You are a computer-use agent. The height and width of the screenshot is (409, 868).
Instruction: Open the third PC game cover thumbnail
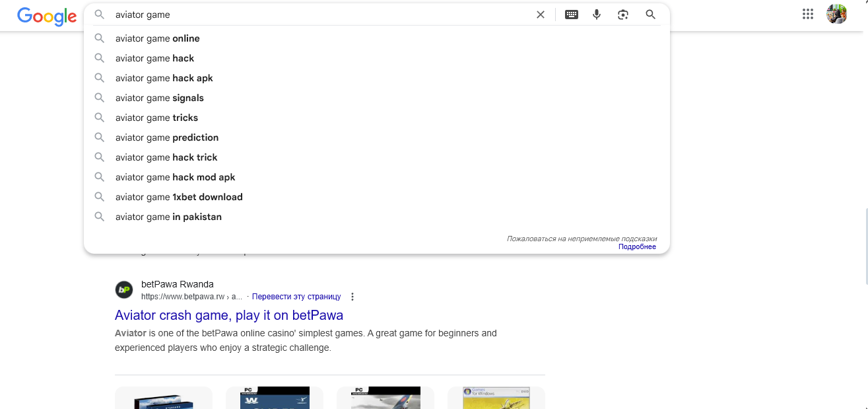pyautogui.click(x=385, y=398)
